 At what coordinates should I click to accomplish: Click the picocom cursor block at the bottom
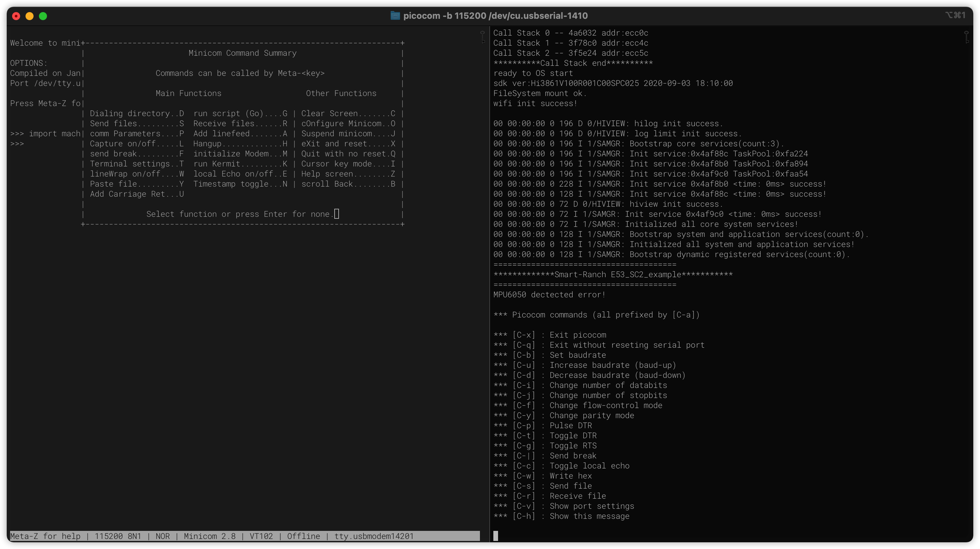[496, 536]
